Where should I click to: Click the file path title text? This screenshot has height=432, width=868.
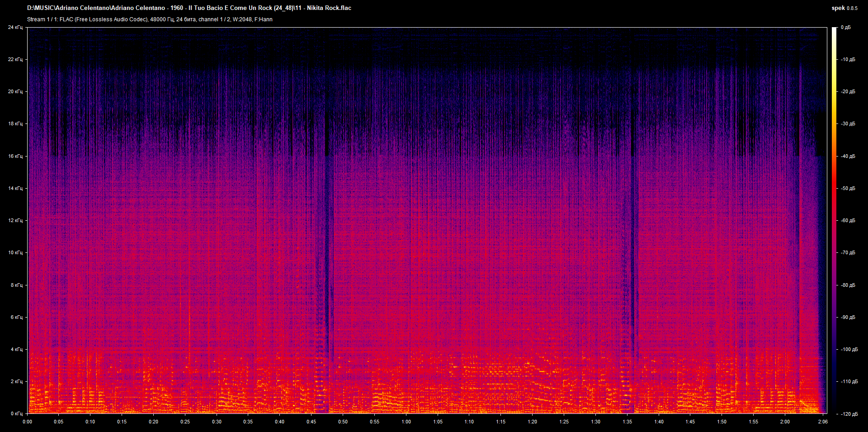click(x=189, y=8)
